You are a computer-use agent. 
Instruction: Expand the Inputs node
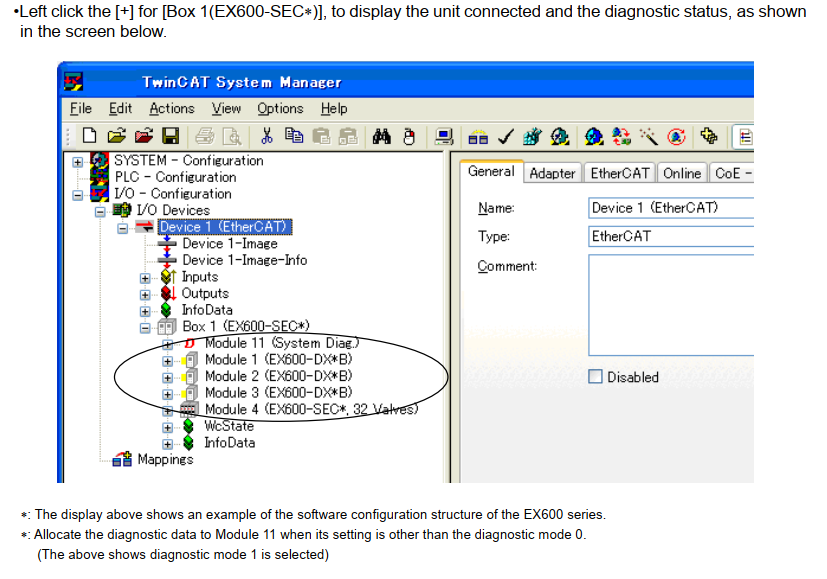click(145, 278)
